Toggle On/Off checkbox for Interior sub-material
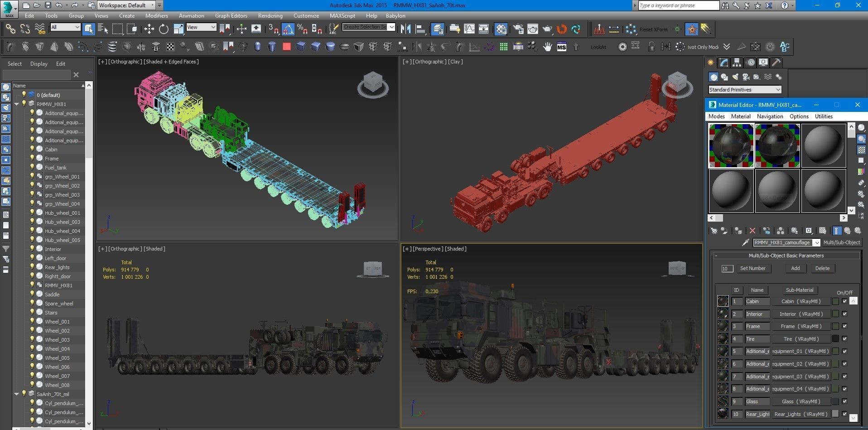Image resolution: width=868 pixels, height=430 pixels. click(844, 314)
